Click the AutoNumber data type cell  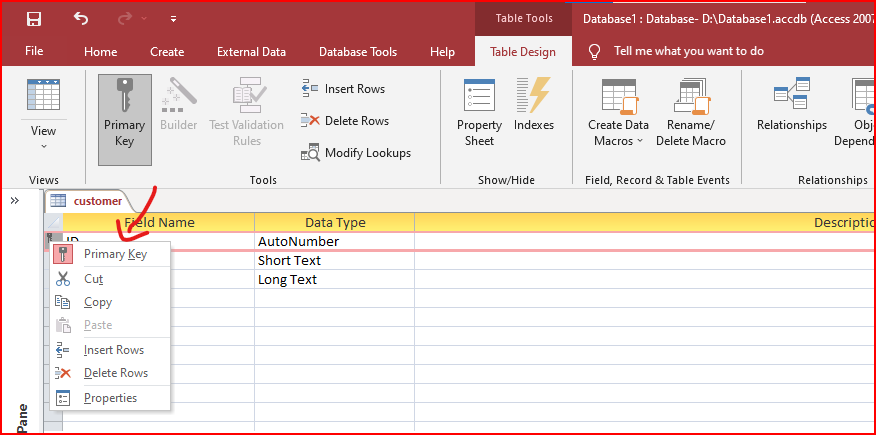[335, 242]
